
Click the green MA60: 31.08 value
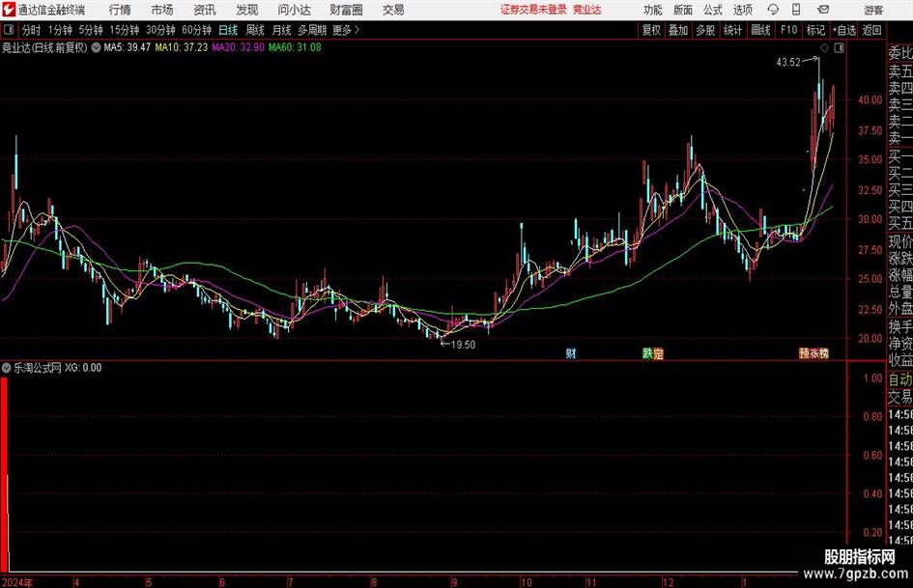coord(295,47)
